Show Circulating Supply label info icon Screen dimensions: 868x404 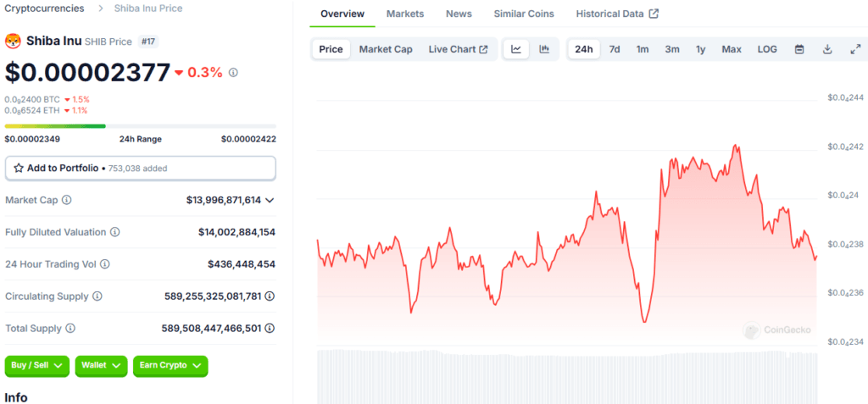point(97,296)
